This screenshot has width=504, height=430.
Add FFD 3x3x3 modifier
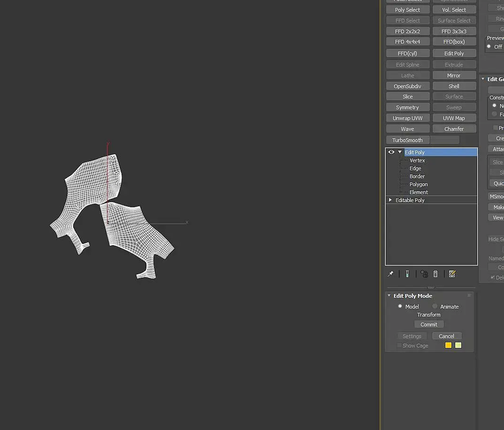[454, 31]
